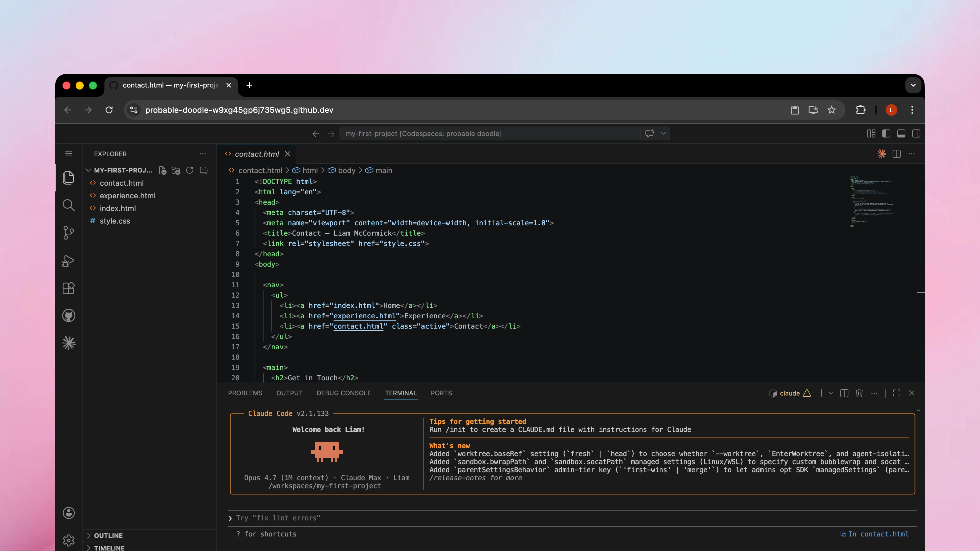
Task: Follow the experience.html href link in code
Action: pyautogui.click(x=364, y=316)
